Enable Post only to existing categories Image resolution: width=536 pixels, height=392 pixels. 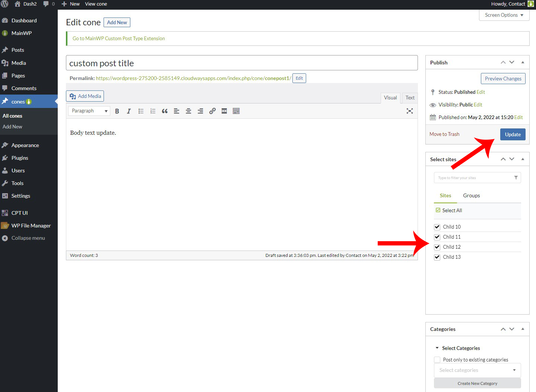437,360
